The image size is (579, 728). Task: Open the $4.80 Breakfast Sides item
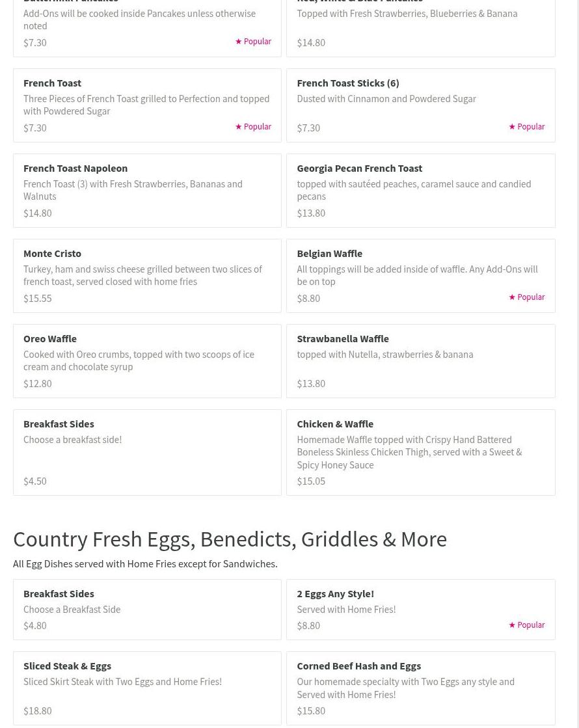coord(147,610)
